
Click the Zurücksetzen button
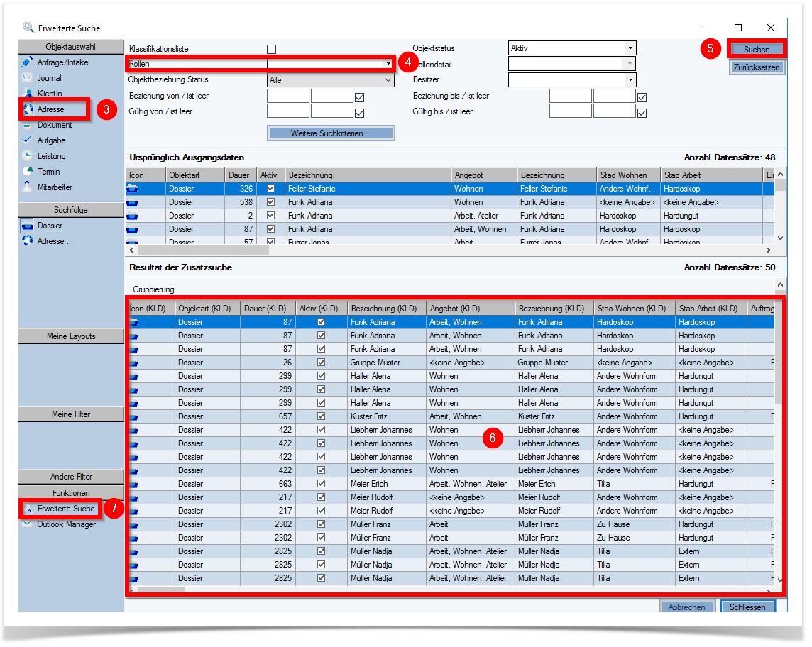(x=757, y=67)
